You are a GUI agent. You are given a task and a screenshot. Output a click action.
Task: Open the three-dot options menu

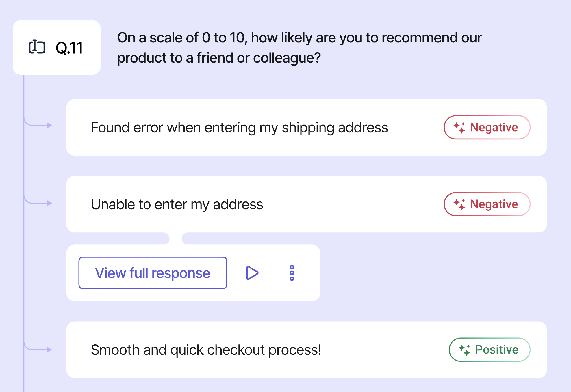pyautogui.click(x=292, y=273)
